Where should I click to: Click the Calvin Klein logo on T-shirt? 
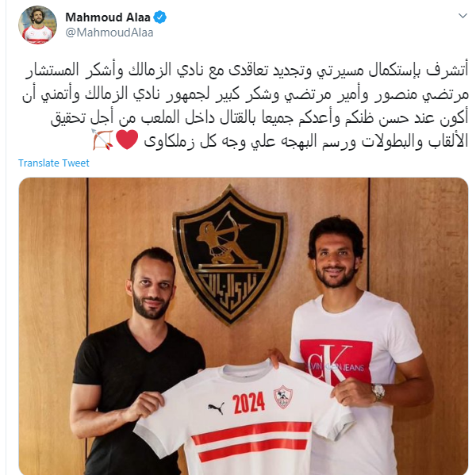(336, 362)
